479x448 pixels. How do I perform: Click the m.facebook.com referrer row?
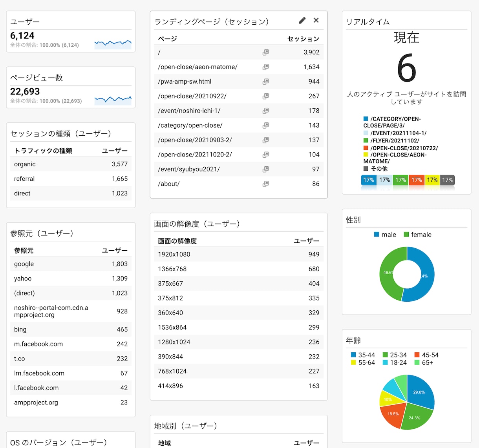(71, 344)
